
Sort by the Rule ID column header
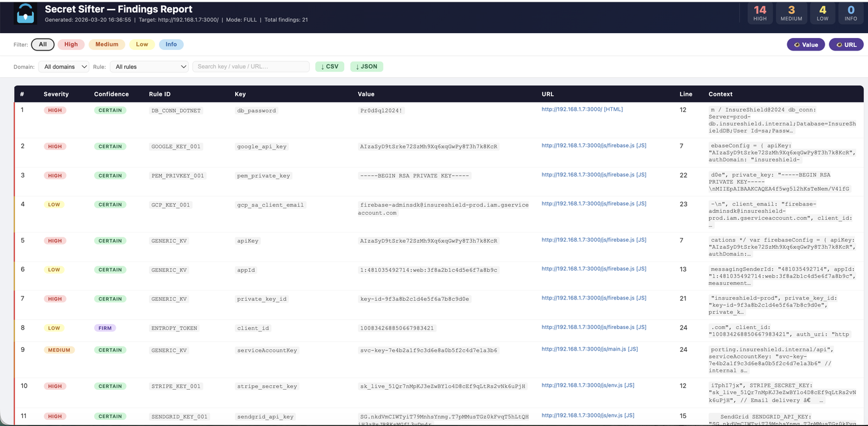click(x=160, y=94)
